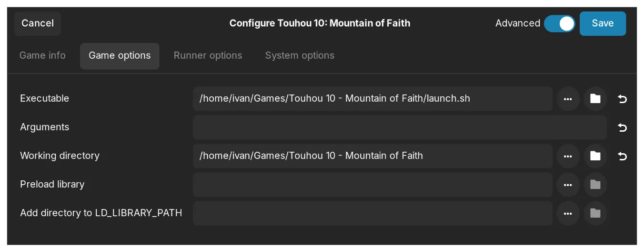Reset the Working directory with undo arrow
The image size is (644, 252).
[x=622, y=156]
